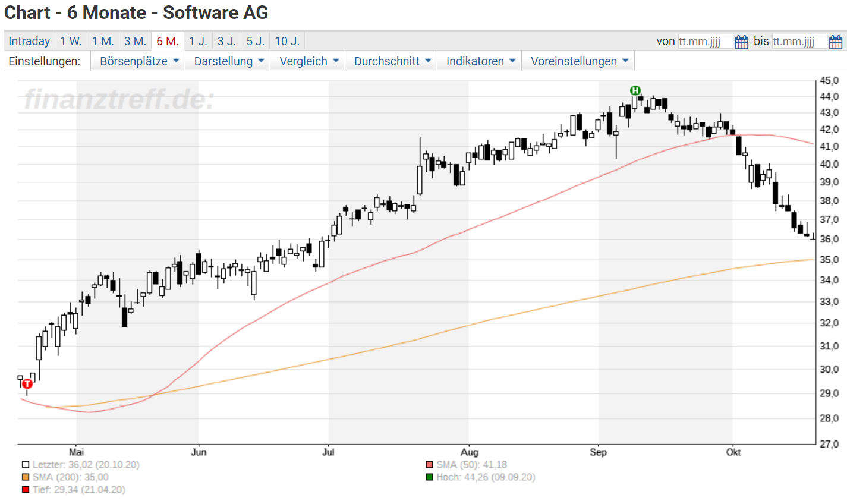The height and width of the screenshot is (504, 847).
Task: Open the calendar icon for 'bis' date
Action: 836,42
